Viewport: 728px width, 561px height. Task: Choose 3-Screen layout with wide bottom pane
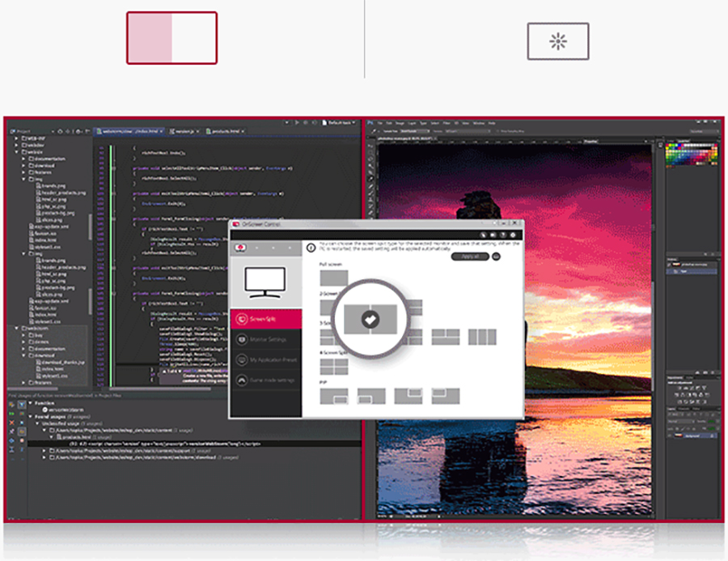445,337
